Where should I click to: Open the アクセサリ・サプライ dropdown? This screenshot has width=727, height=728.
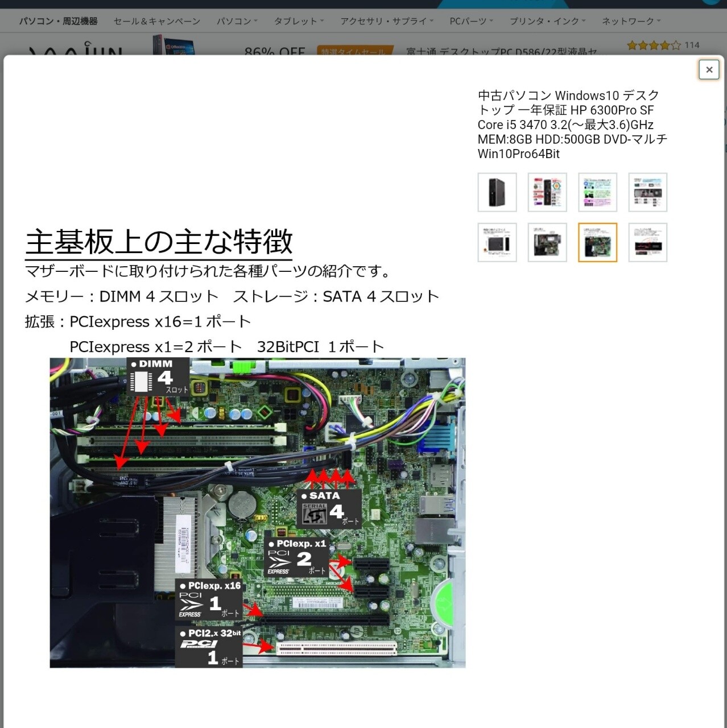coord(386,21)
